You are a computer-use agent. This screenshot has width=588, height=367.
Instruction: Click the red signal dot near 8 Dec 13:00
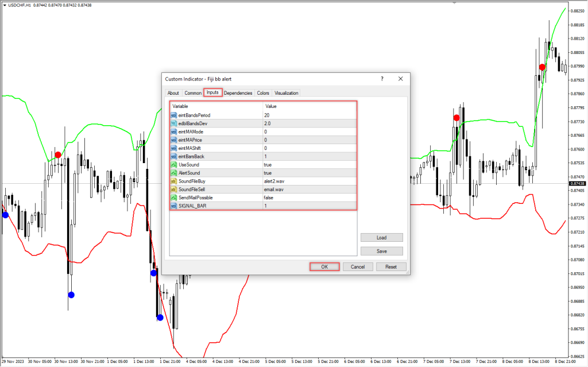click(542, 67)
